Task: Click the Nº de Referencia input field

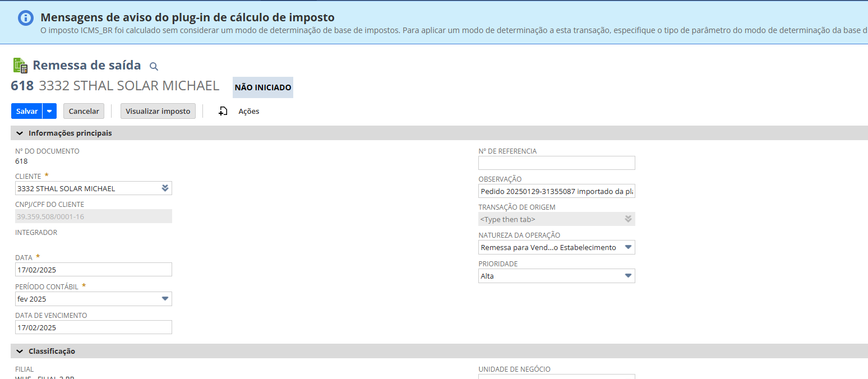Action: [556, 163]
